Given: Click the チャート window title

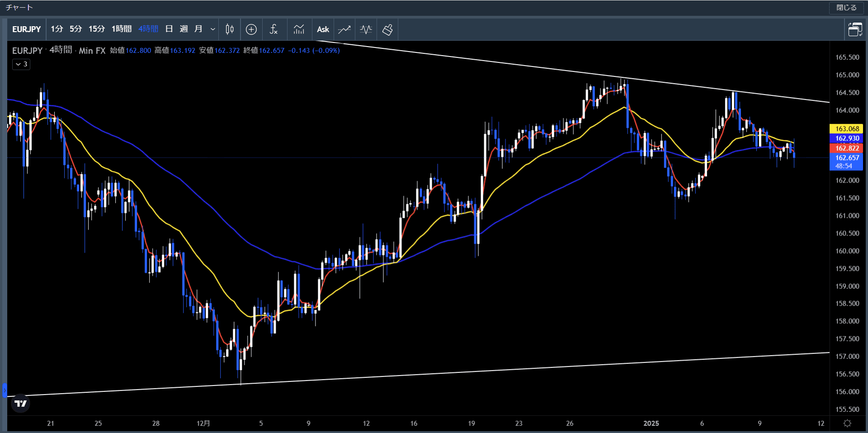Looking at the screenshot, I should (x=19, y=8).
